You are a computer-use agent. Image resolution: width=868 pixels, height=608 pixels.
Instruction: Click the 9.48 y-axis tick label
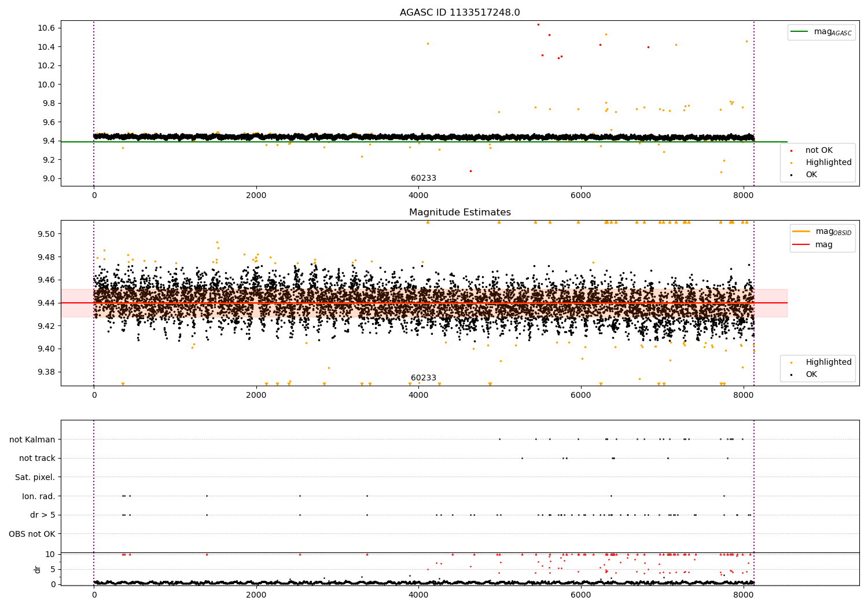[x=47, y=257]
